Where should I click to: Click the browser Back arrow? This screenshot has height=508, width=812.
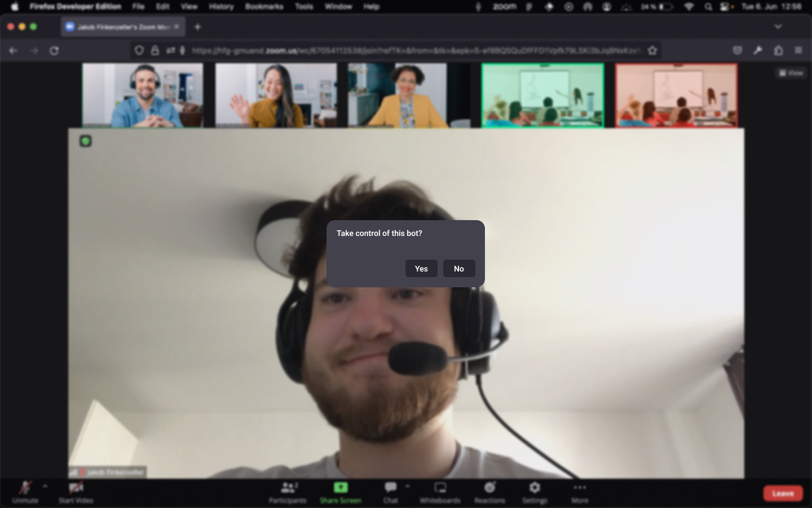[x=14, y=50]
